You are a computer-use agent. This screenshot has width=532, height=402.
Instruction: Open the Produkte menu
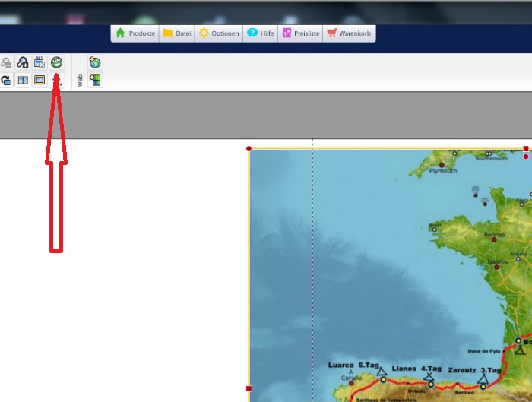[x=135, y=33]
